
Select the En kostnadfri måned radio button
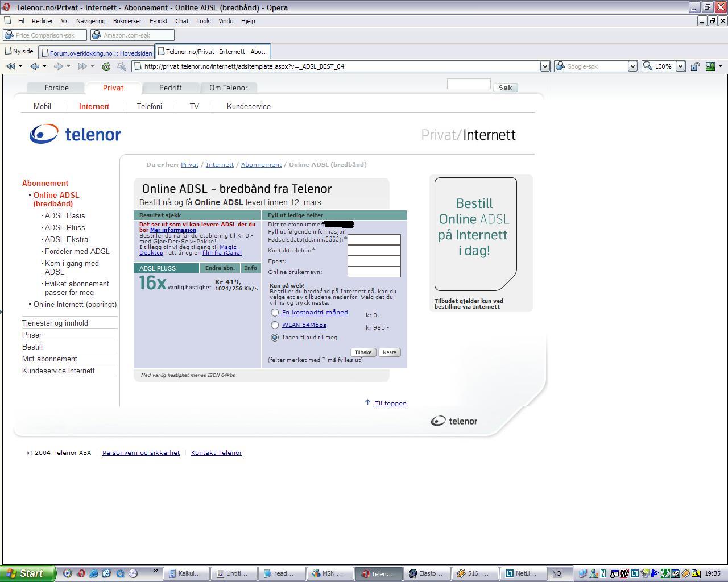pos(275,313)
